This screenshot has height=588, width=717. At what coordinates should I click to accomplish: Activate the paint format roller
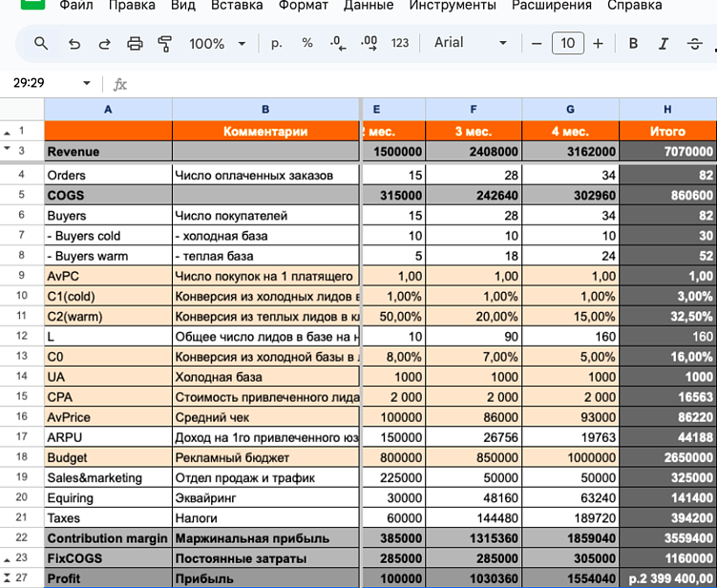tap(164, 44)
